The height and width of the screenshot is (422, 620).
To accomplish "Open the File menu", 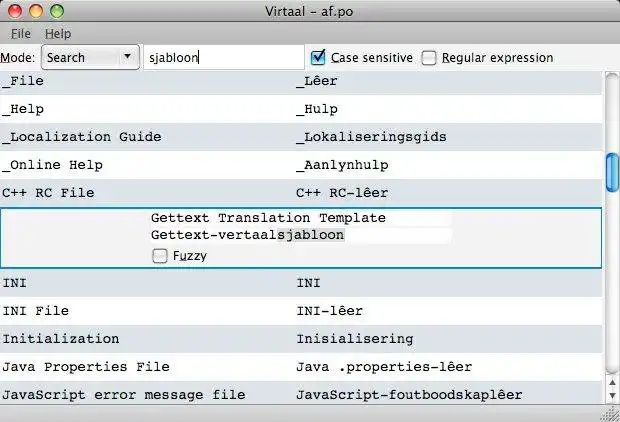I will click(x=21, y=33).
